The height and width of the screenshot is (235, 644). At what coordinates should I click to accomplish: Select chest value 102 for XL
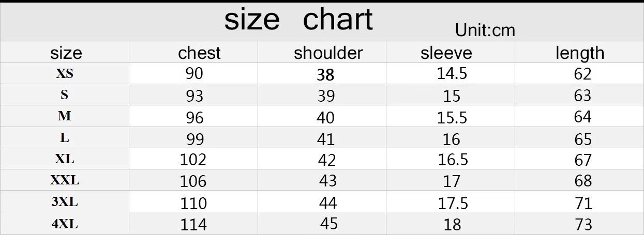[193, 159]
